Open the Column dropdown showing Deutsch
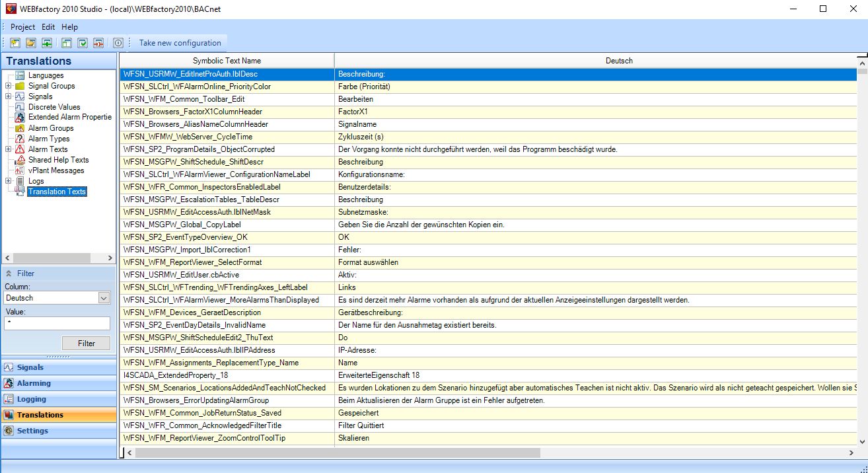This screenshot has width=868, height=473. pos(103,298)
